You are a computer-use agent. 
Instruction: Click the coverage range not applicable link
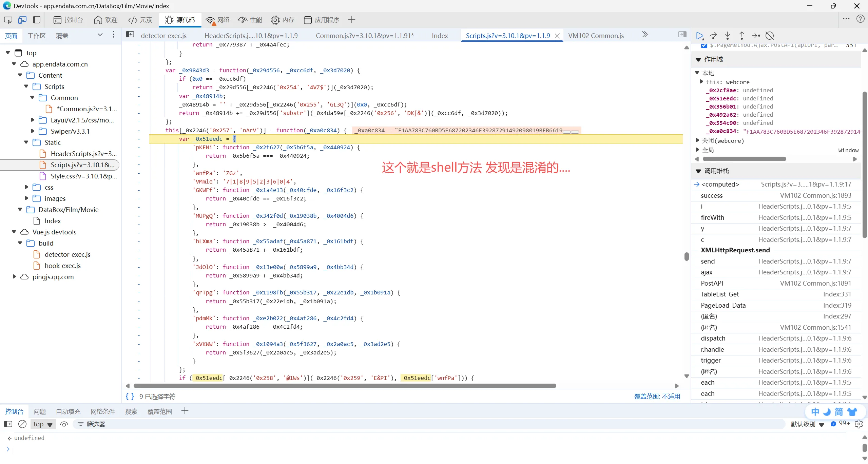657,396
